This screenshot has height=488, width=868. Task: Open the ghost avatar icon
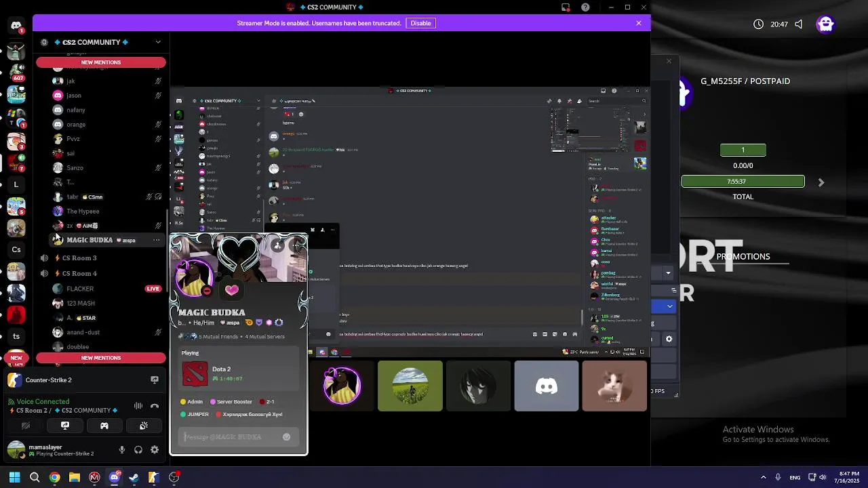[x=825, y=24]
